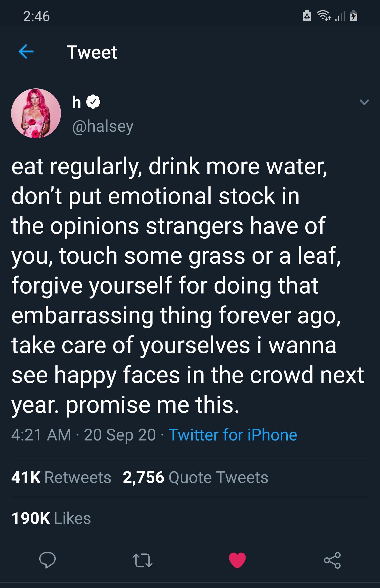This screenshot has width=380, height=588.
Task: Tap the recycle battery saver icon
Action: (x=307, y=16)
